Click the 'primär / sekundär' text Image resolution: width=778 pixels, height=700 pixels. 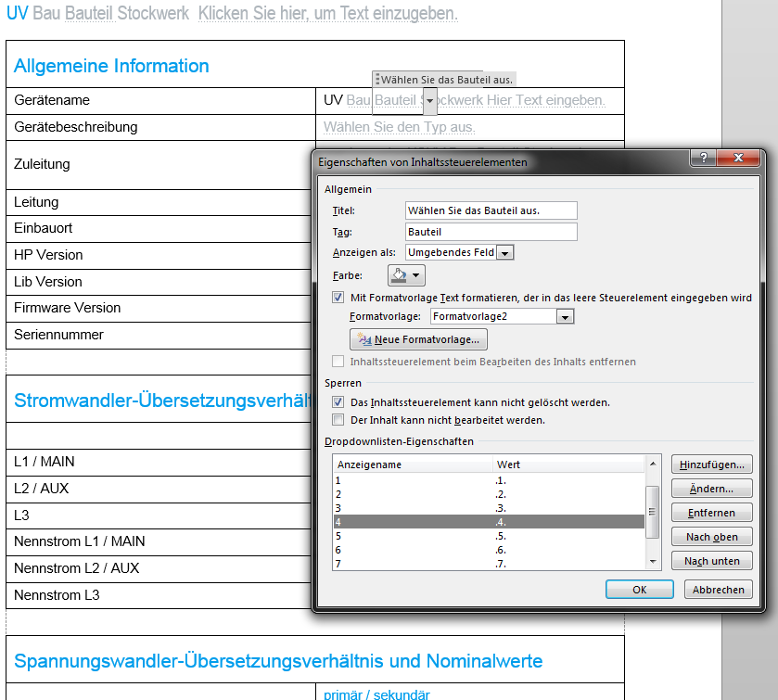376,694
